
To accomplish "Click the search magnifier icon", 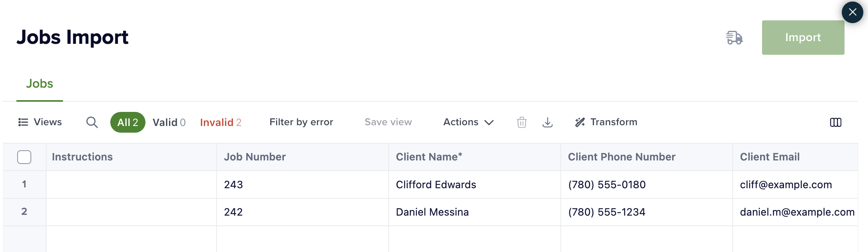I will click(92, 122).
